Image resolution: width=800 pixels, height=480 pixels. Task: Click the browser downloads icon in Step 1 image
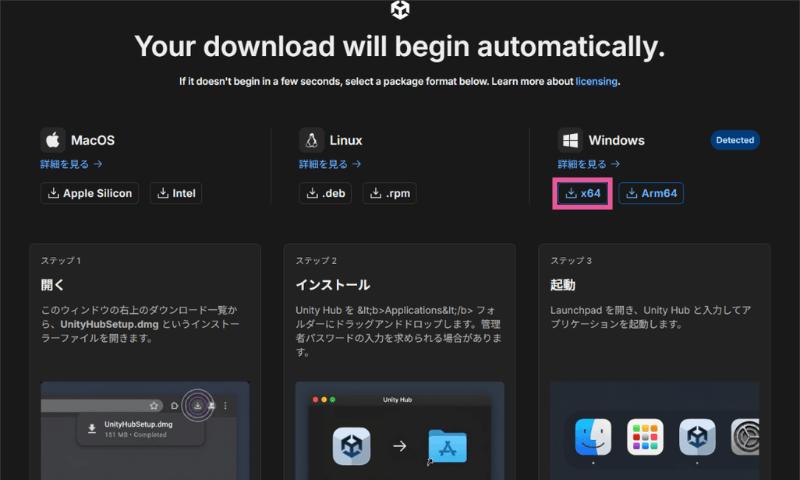click(x=197, y=406)
